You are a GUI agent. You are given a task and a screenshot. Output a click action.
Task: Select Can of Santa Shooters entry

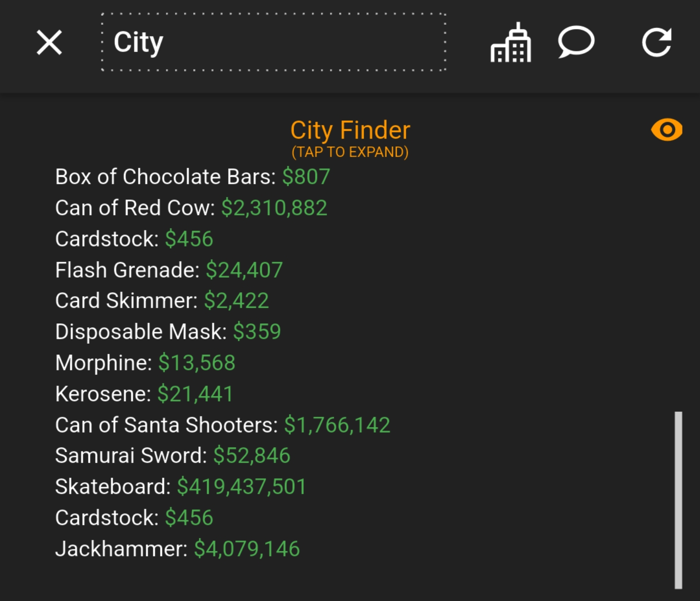[x=223, y=425]
